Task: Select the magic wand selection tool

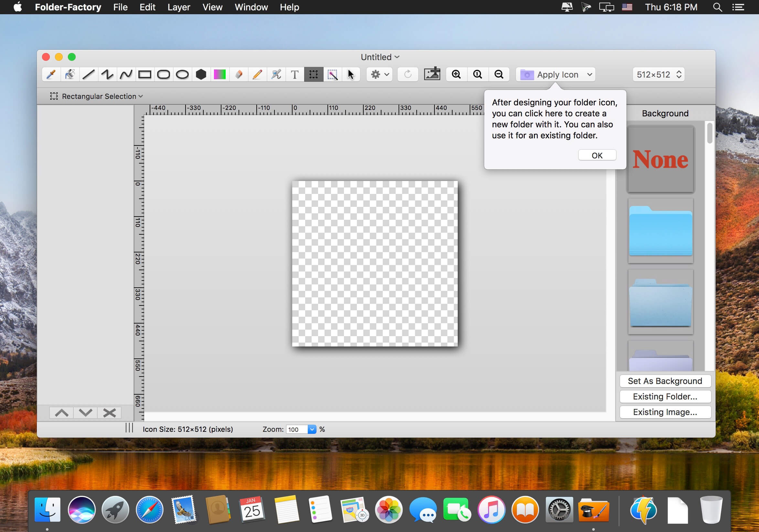Action: (x=332, y=74)
